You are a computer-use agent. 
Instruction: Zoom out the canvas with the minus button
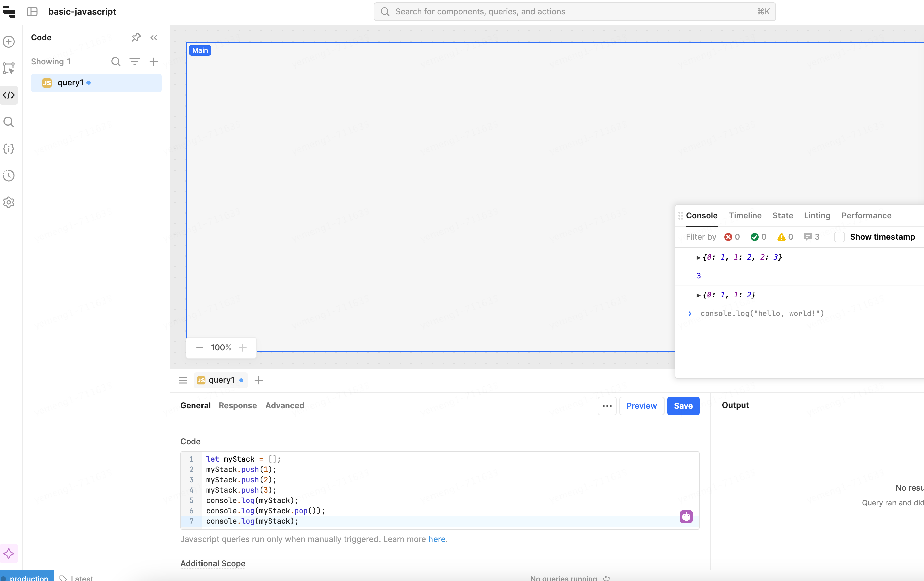[199, 348]
